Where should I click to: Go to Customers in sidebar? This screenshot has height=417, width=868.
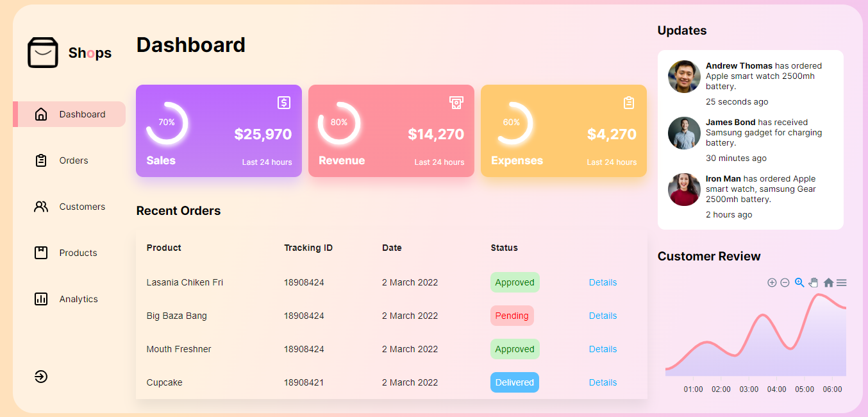coord(81,207)
